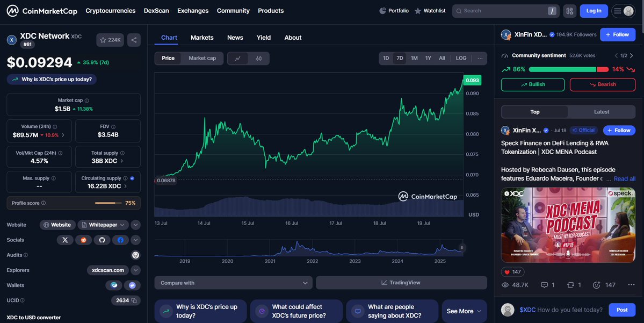Click the CoinMarketCap logo
Viewport: 644px width, 323px height.
click(x=42, y=11)
